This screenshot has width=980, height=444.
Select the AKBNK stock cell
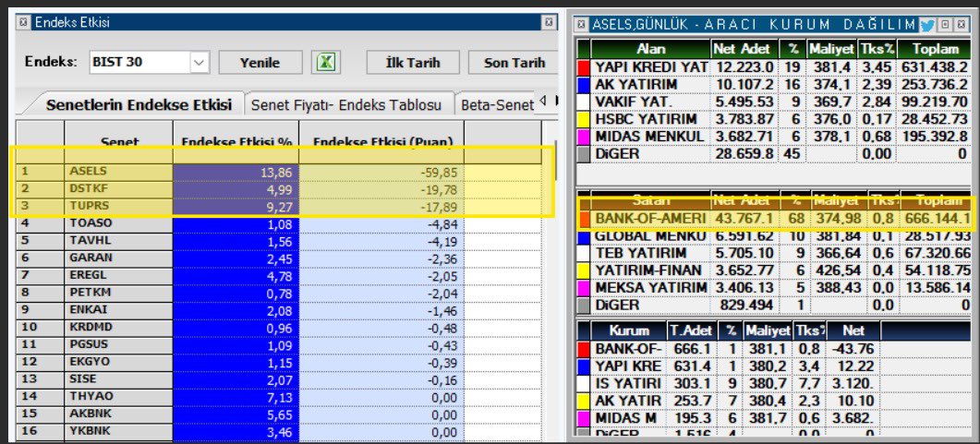coord(119,414)
